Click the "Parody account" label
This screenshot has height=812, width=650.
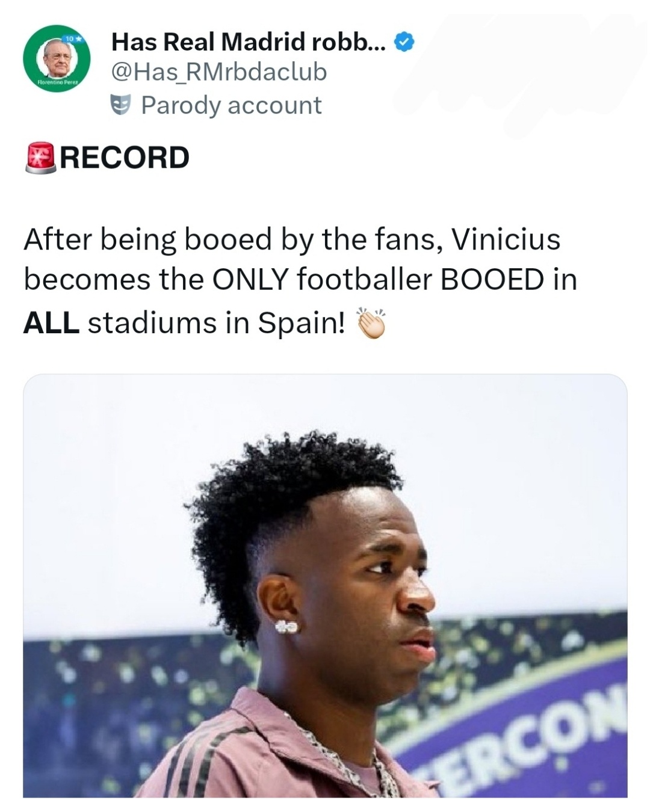232,105
